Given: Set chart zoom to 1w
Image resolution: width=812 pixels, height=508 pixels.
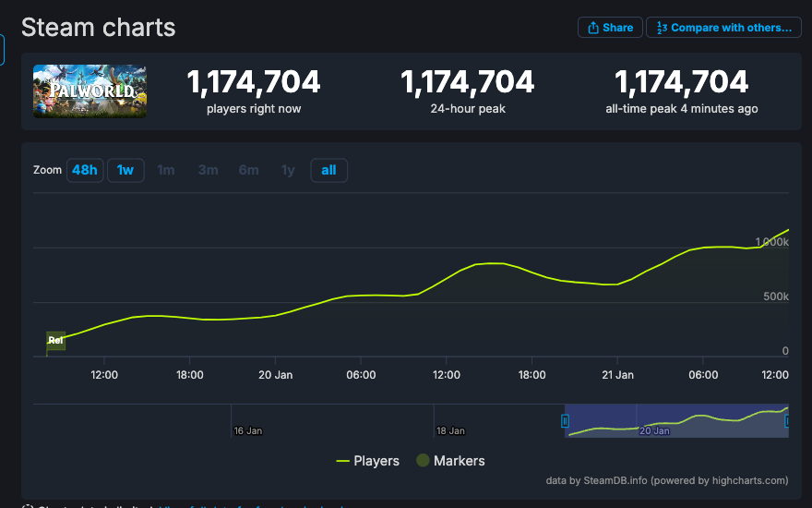Looking at the screenshot, I should [125, 170].
